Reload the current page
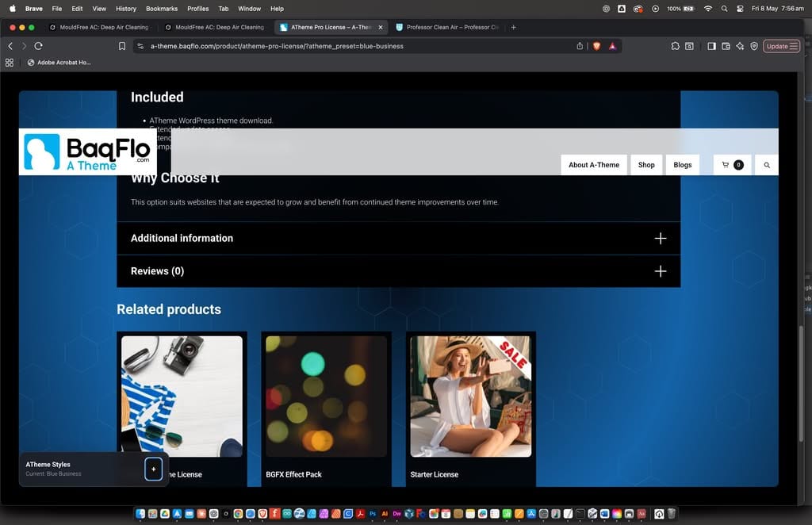Image resolution: width=812 pixels, height=525 pixels. [38, 46]
